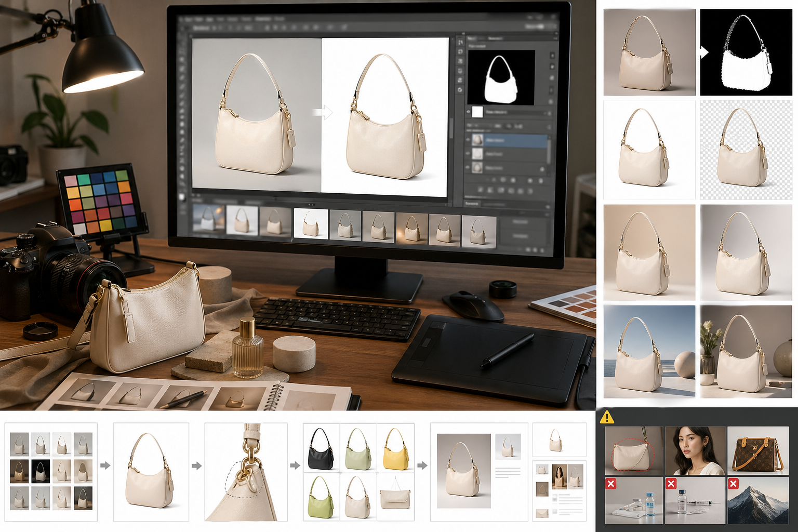Viewport: 798px width, 532px height.
Task: Click the red X icon on the syringe photo
Action: tap(671, 484)
